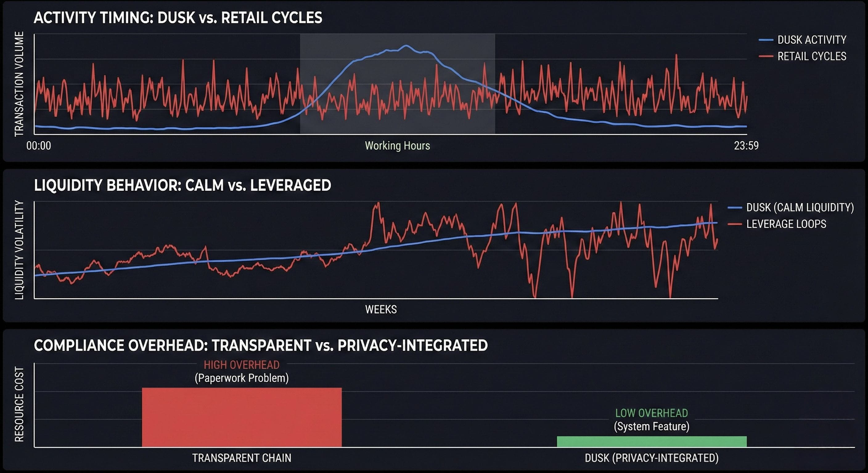868x473 pixels.
Task: Click the red Transparent Chain bar
Action: pos(242,418)
